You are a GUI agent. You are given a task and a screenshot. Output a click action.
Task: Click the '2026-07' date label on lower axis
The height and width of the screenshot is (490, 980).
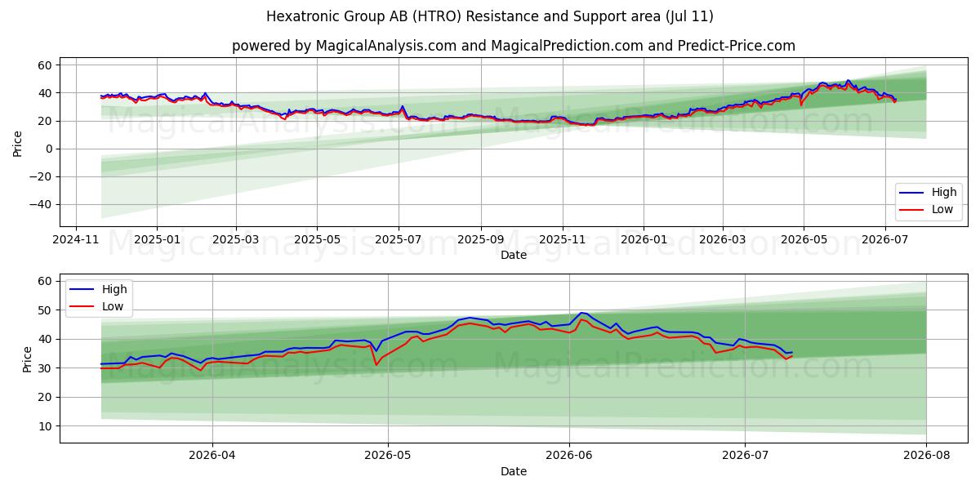(745, 457)
